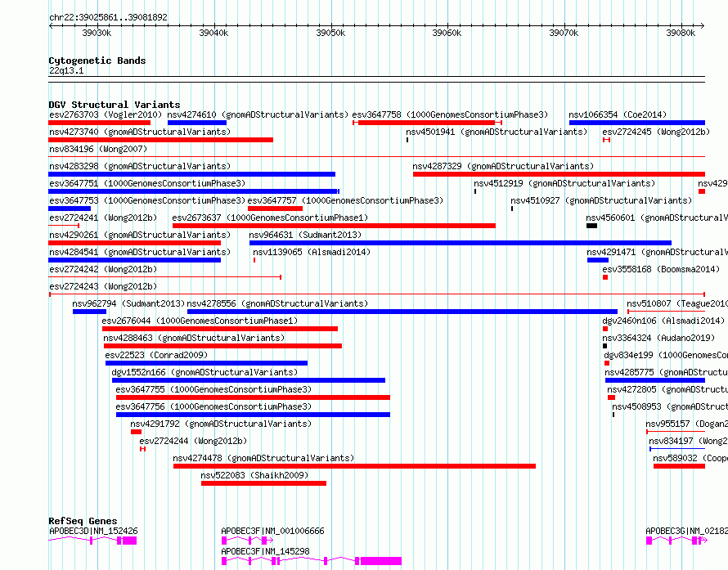728x570 pixels.
Task: Click the magenta APOBEC3F NM_145298 gene glyph
Action: coord(312,561)
